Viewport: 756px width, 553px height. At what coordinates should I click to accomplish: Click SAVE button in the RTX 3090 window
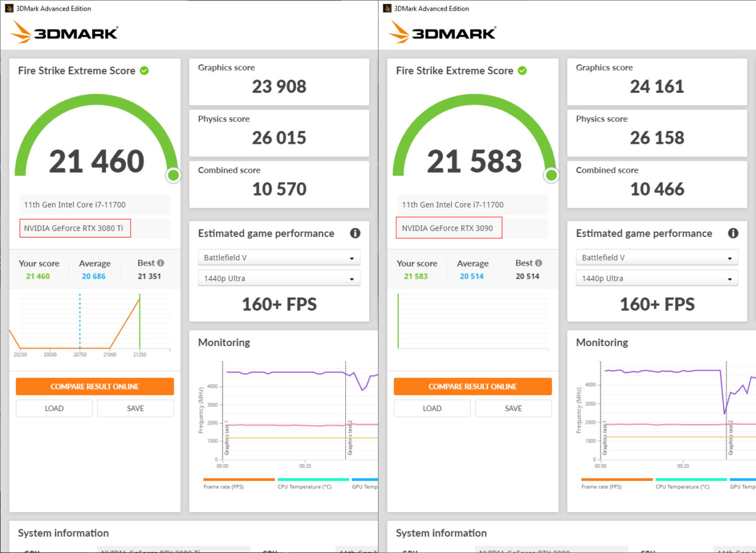513,408
